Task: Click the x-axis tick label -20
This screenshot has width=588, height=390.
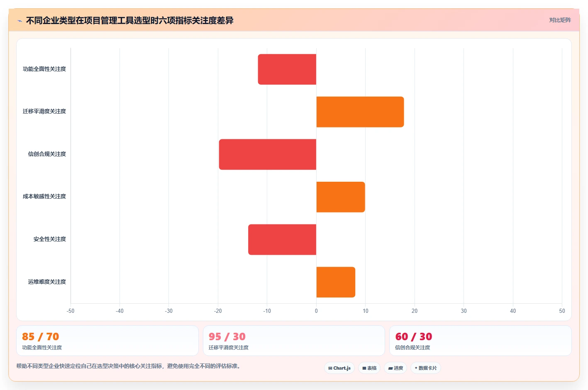Action: pyautogui.click(x=218, y=311)
